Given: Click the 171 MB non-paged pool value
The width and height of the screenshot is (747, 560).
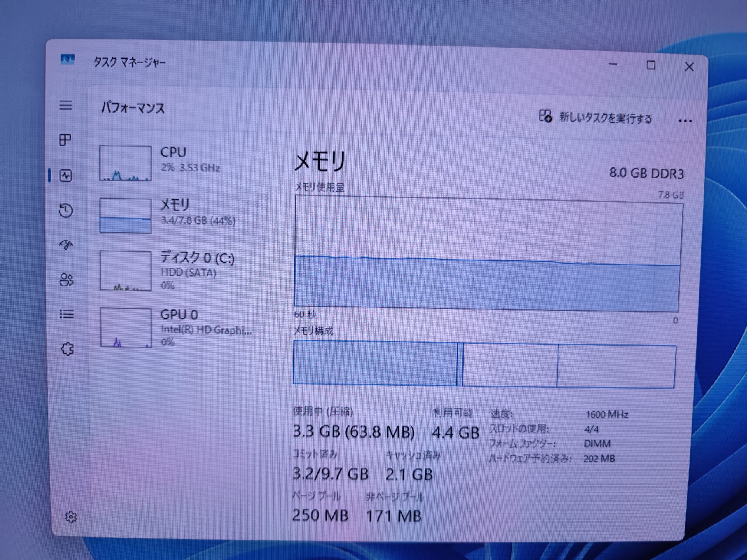Looking at the screenshot, I should pos(394,516).
